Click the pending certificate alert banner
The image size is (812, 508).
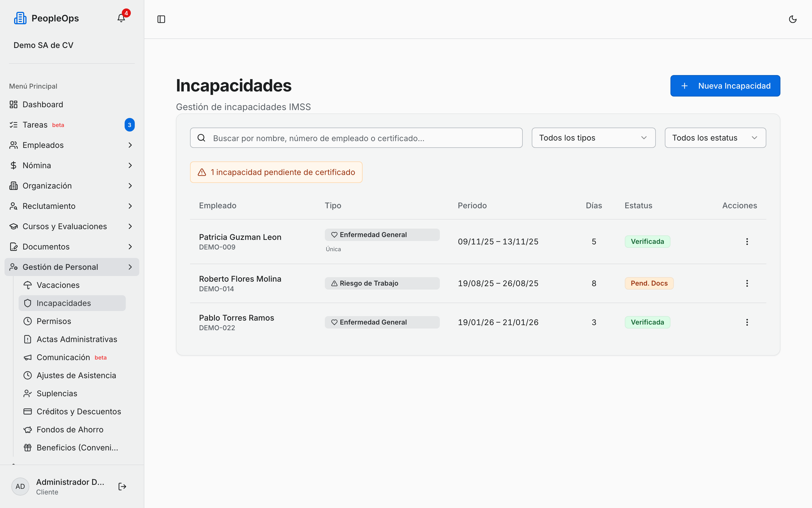[x=276, y=172]
